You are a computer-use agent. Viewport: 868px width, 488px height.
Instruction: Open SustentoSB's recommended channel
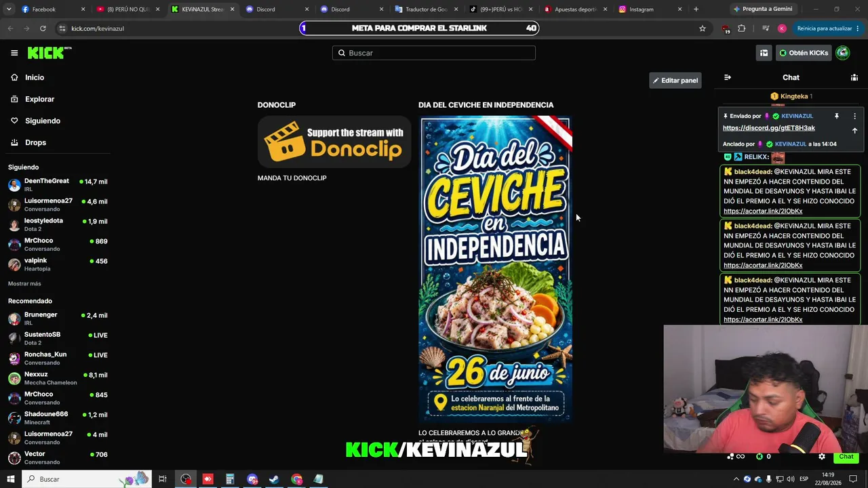[x=58, y=338]
